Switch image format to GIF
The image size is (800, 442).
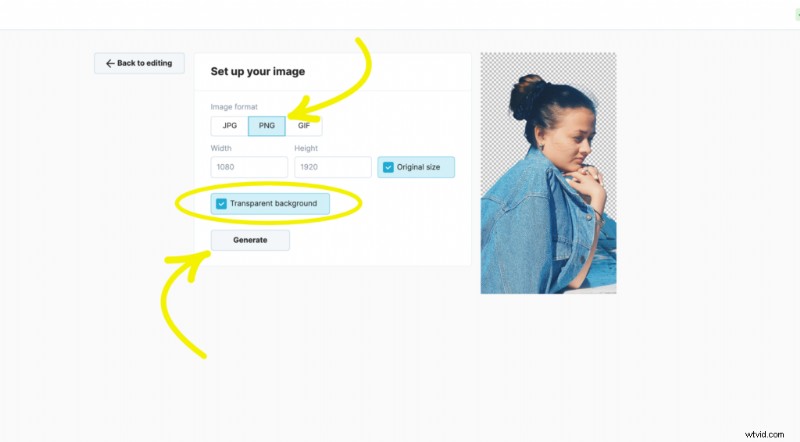pos(304,126)
